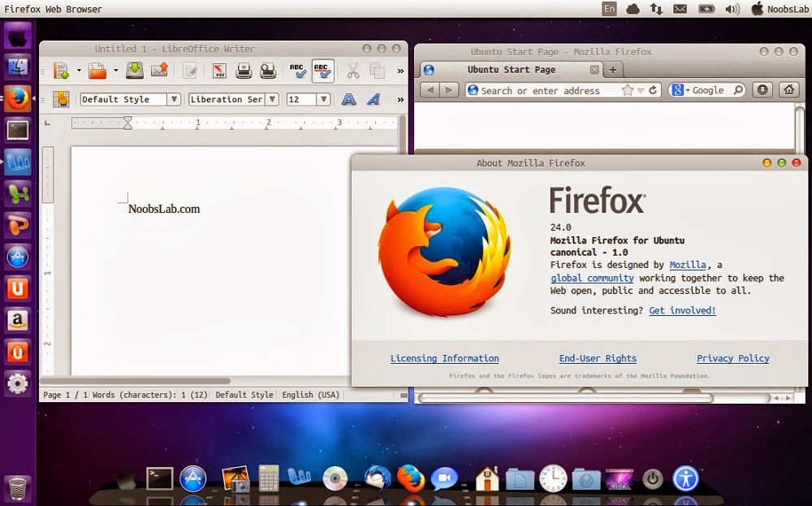Screen dimensions: 812x506
Task: Open the New document dropdown arrow in Writer
Action: (x=79, y=71)
